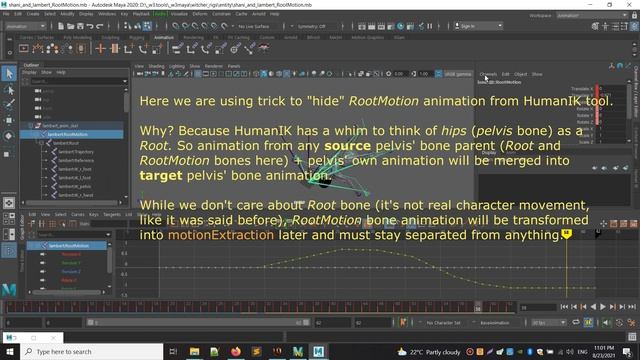The height and width of the screenshot is (360, 640).
Task: Click the Play forwards button
Action: 602,307
